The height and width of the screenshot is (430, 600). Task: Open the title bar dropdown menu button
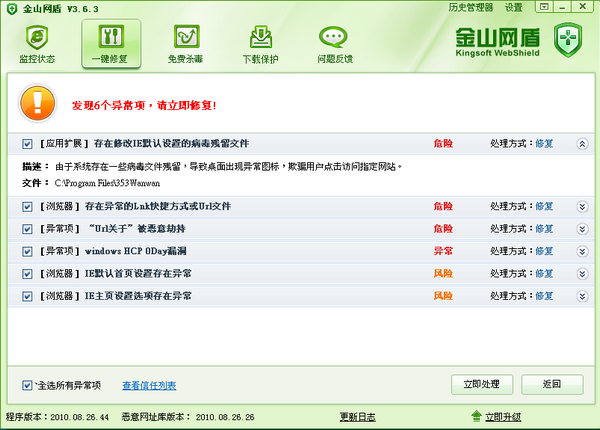pyautogui.click(x=545, y=7)
